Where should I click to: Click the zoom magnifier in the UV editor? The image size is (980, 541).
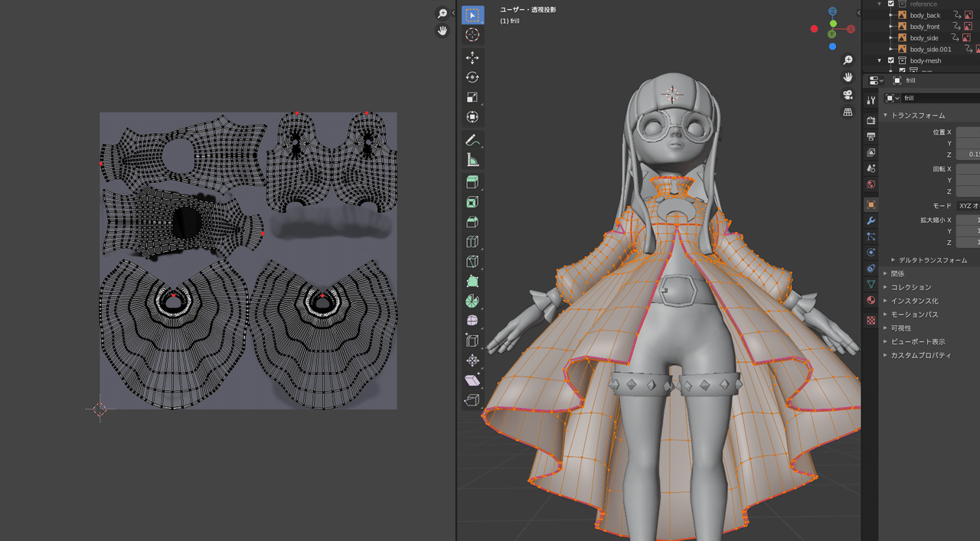[442, 13]
